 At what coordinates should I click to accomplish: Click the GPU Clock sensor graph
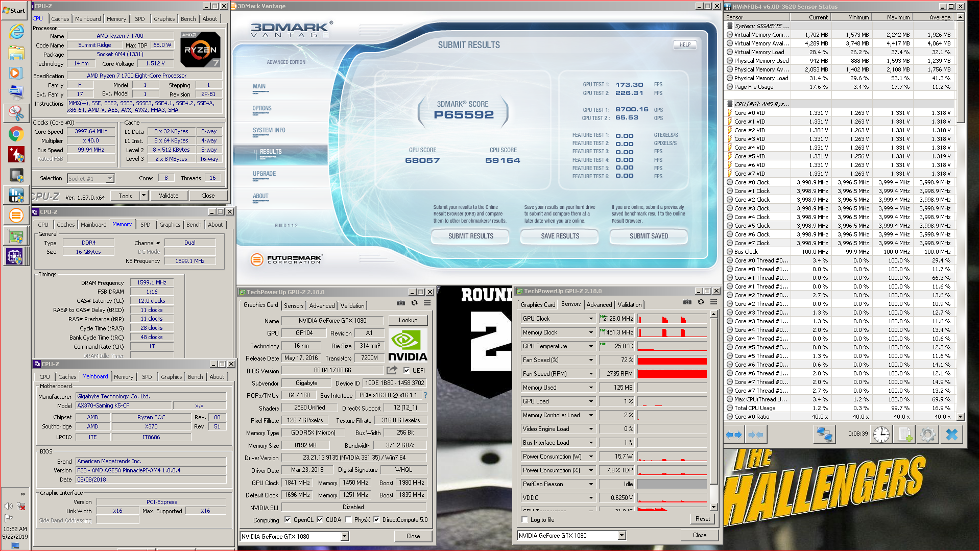pyautogui.click(x=672, y=319)
